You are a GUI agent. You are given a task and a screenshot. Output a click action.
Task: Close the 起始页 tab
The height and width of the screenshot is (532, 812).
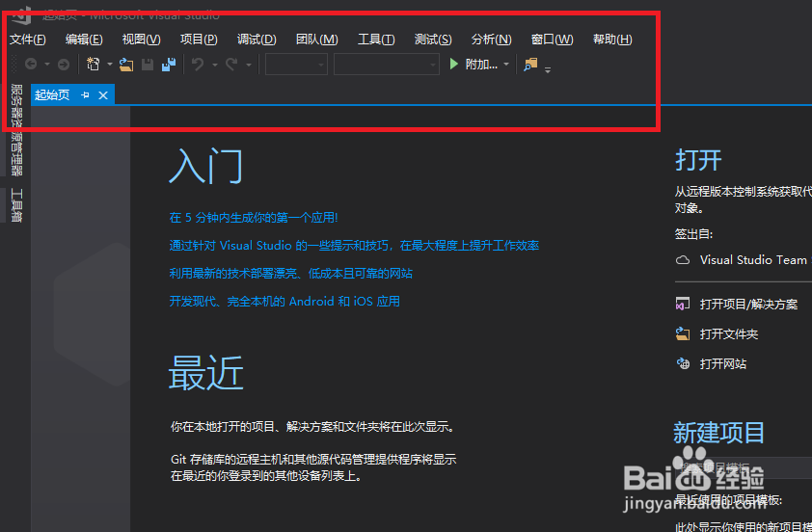[x=103, y=95]
